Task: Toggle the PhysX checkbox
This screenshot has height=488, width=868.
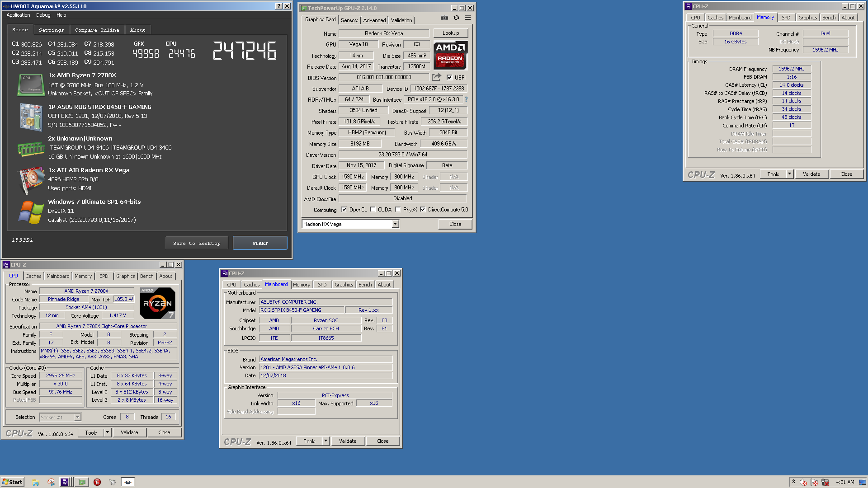Action: coord(398,210)
